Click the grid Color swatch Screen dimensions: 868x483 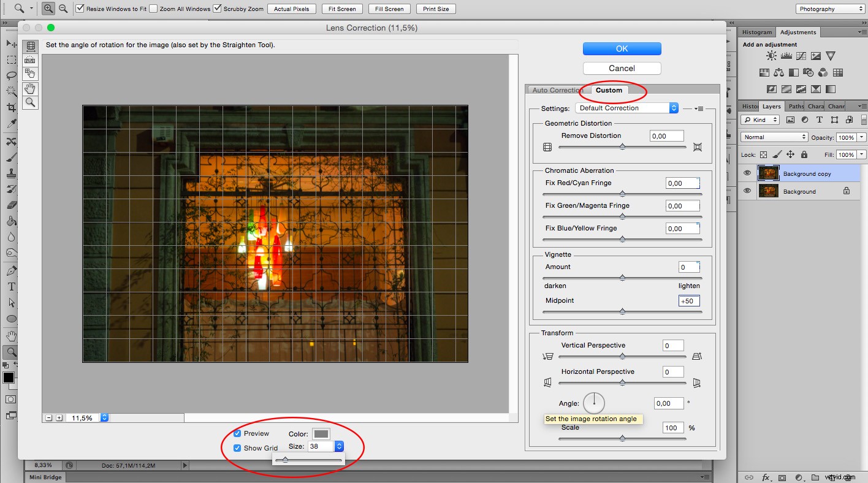(x=321, y=433)
